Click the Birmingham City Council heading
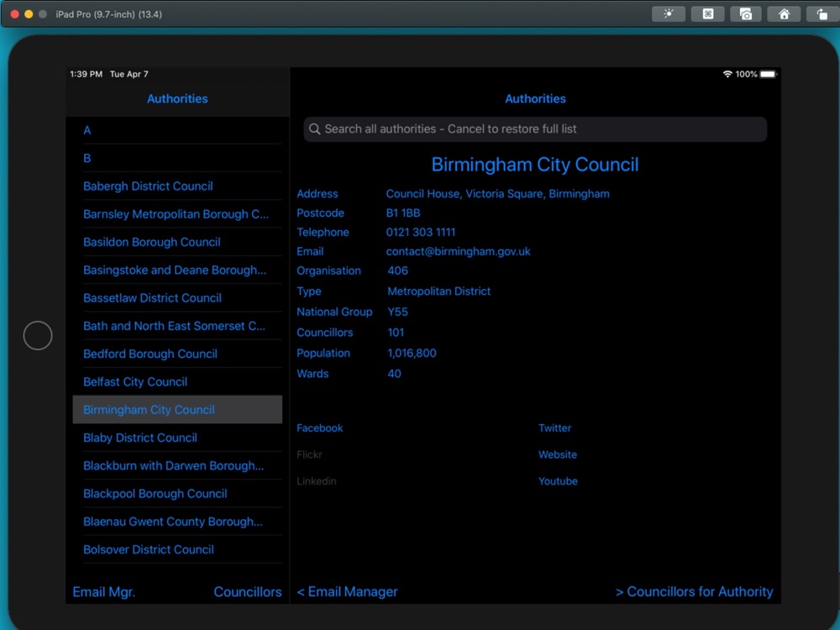This screenshot has height=630, width=840. pyautogui.click(x=534, y=165)
